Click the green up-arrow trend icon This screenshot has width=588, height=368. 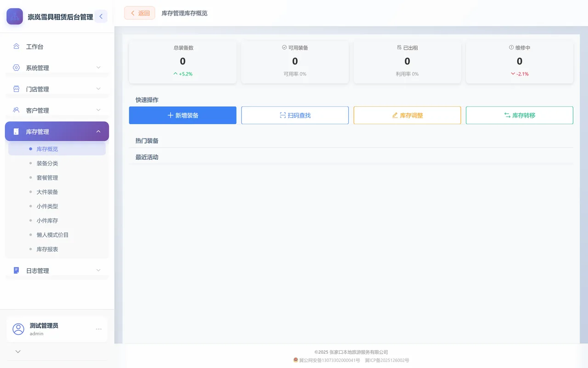click(175, 74)
